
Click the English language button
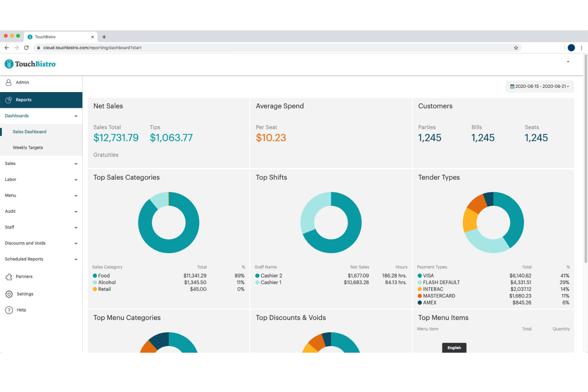point(454,348)
